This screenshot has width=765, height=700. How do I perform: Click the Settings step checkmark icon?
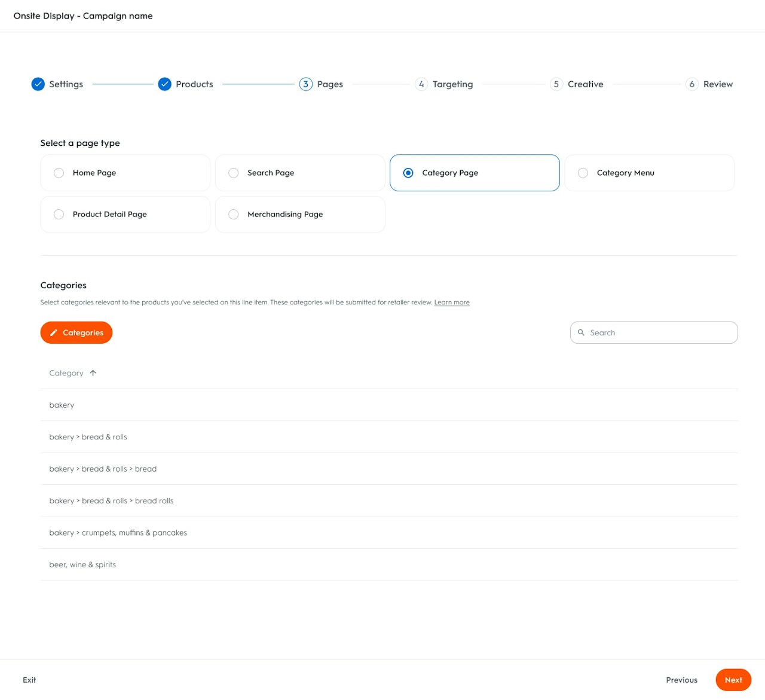(38, 84)
